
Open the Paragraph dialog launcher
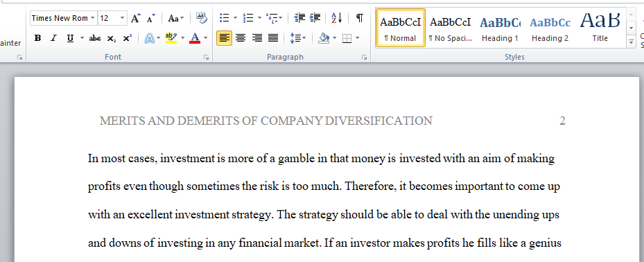tap(364, 58)
